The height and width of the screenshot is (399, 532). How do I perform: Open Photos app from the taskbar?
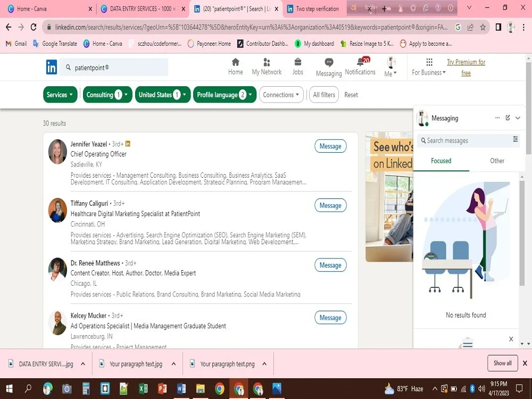277,388
